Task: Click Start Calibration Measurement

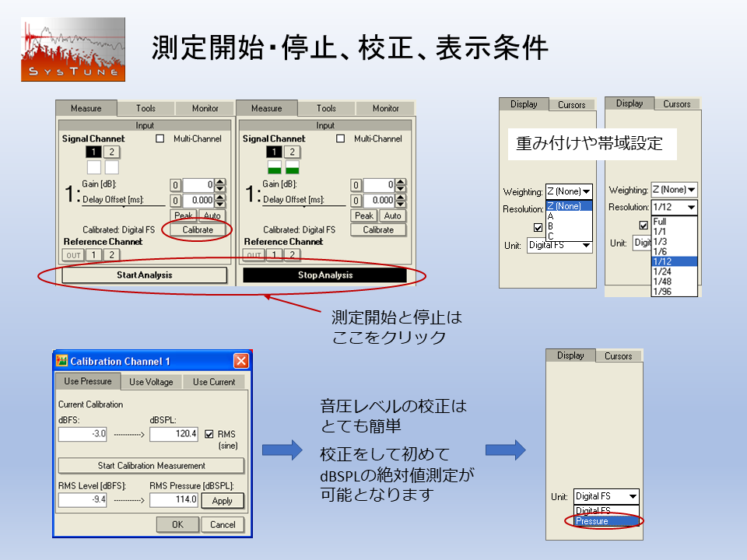Action: click(151, 466)
